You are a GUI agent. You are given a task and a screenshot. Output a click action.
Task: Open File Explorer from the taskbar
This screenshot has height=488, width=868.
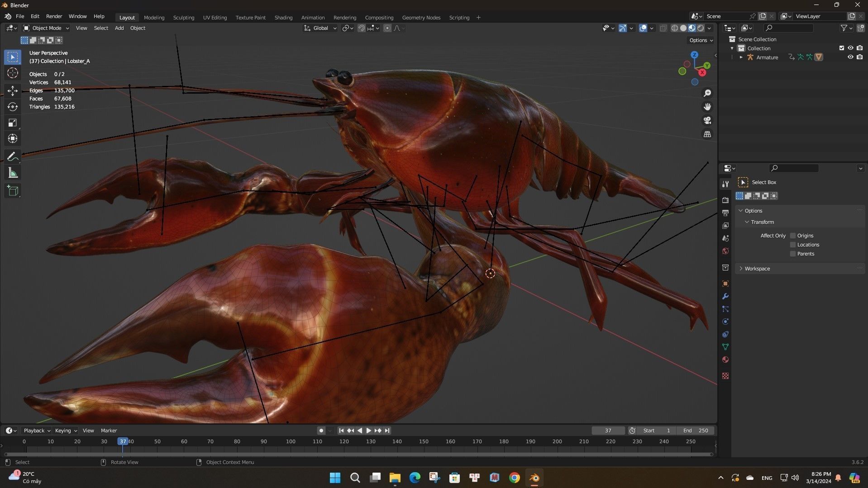(395, 478)
